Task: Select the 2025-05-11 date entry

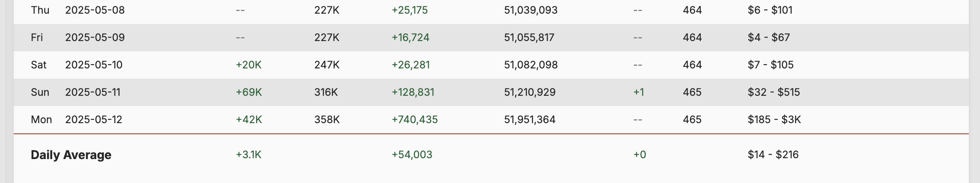Action: tap(93, 92)
